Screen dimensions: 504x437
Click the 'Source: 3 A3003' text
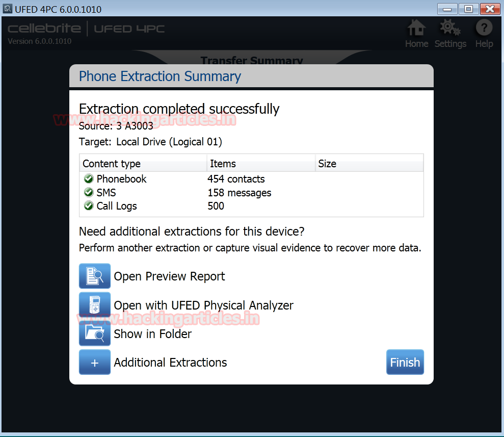pyautogui.click(x=116, y=126)
